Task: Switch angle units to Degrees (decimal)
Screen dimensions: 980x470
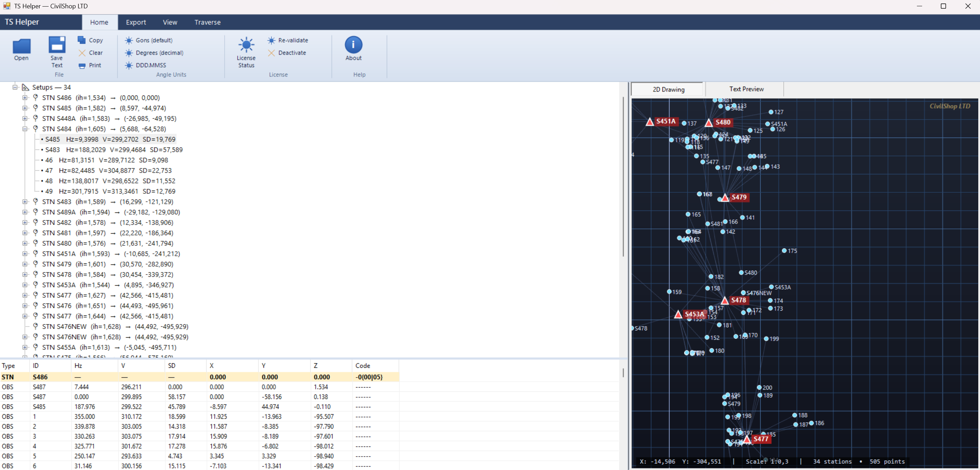Action: coord(159,53)
